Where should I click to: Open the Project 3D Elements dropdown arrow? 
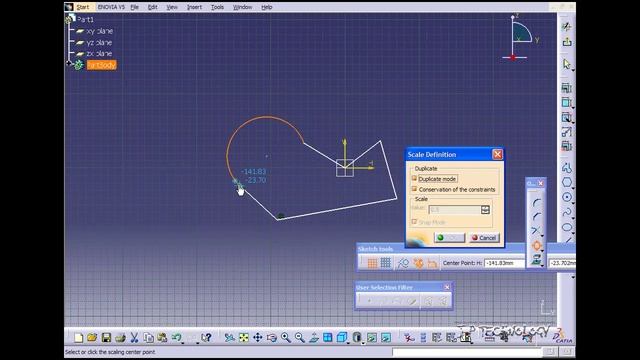click(542, 266)
